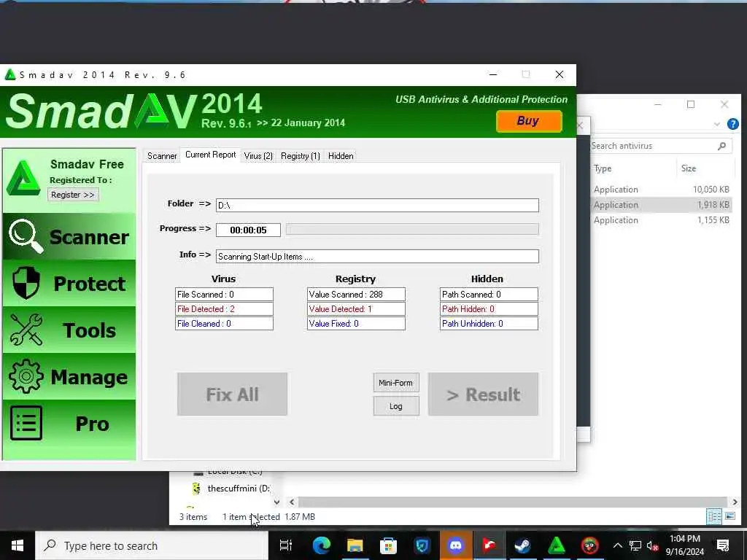Click the Value Detected: 1 field
This screenshot has height=560, width=747.
click(x=356, y=308)
